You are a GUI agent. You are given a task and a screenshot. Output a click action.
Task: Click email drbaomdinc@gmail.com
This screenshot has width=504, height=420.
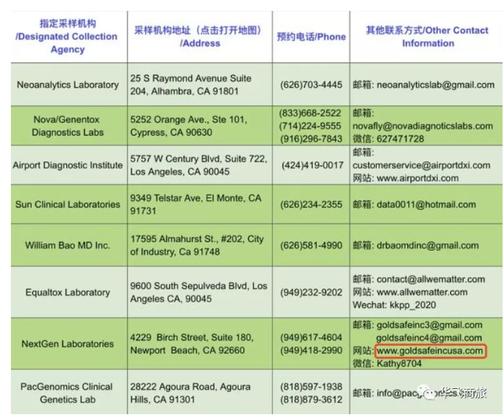pos(428,246)
